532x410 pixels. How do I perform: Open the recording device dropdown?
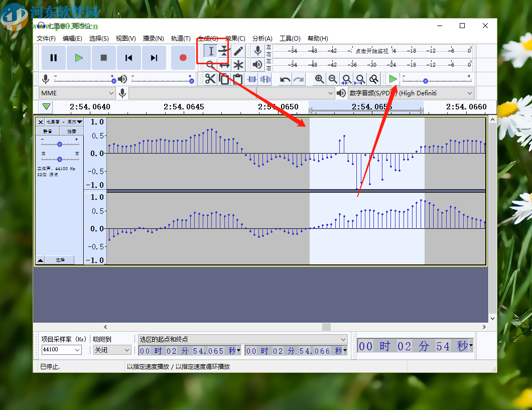[x=192, y=93]
